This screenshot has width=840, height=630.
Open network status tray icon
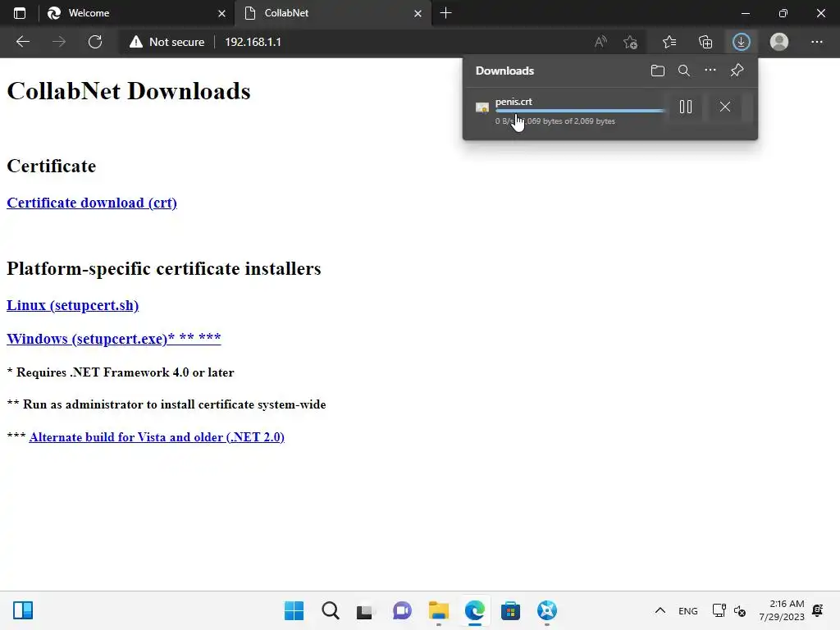tap(719, 610)
